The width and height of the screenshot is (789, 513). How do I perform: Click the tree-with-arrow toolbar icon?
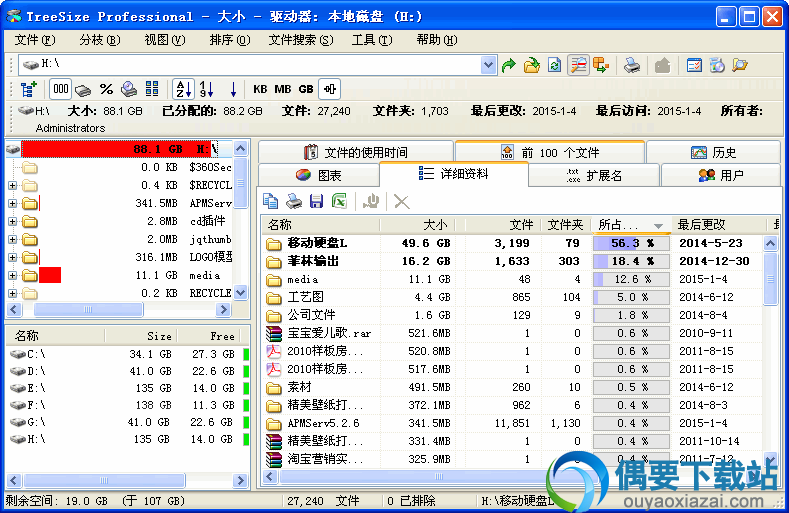pyautogui.click(x=601, y=65)
